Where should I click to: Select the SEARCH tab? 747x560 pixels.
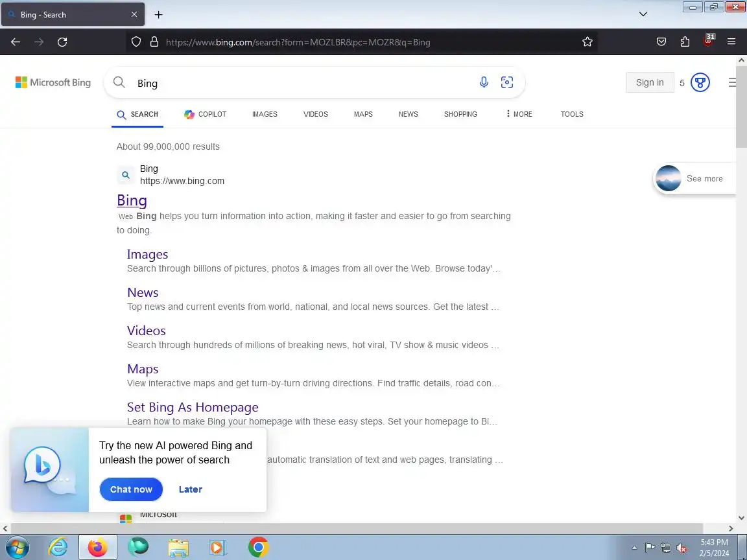[137, 114]
